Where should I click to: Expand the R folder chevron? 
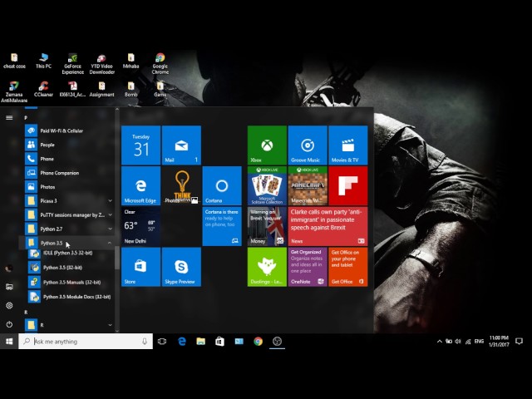coord(110,325)
